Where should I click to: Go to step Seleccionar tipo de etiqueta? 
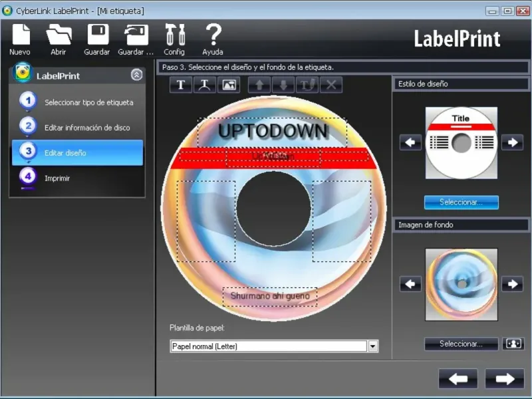tap(88, 102)
